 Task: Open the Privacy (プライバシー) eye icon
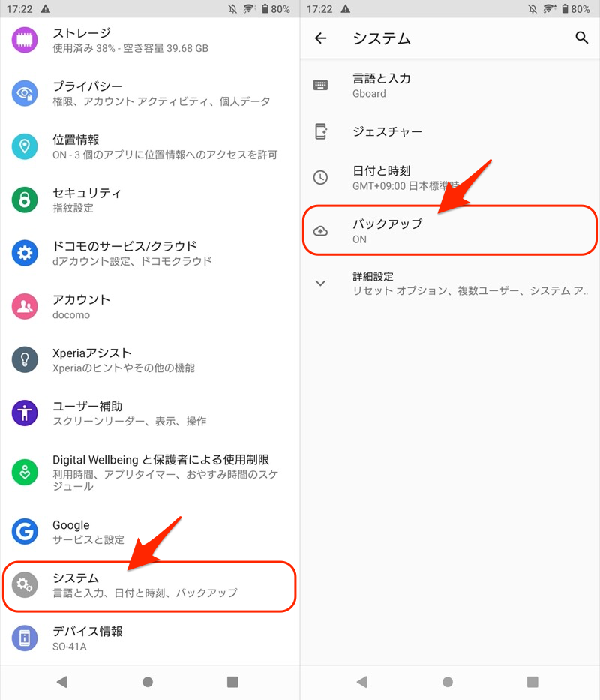(25, 93)
